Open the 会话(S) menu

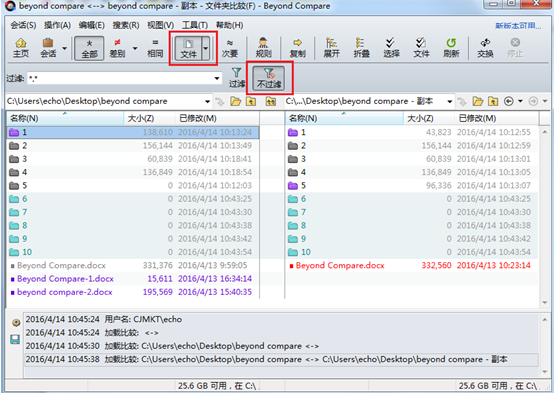coord(23,25)
